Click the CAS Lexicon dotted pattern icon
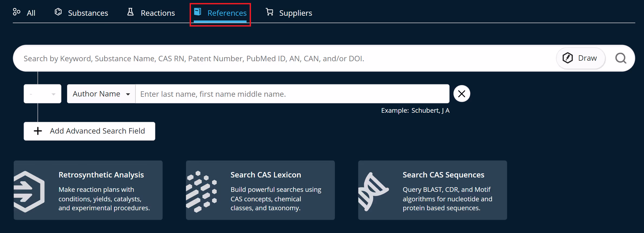The image size is (644, 233). click(x=202, y=192)
